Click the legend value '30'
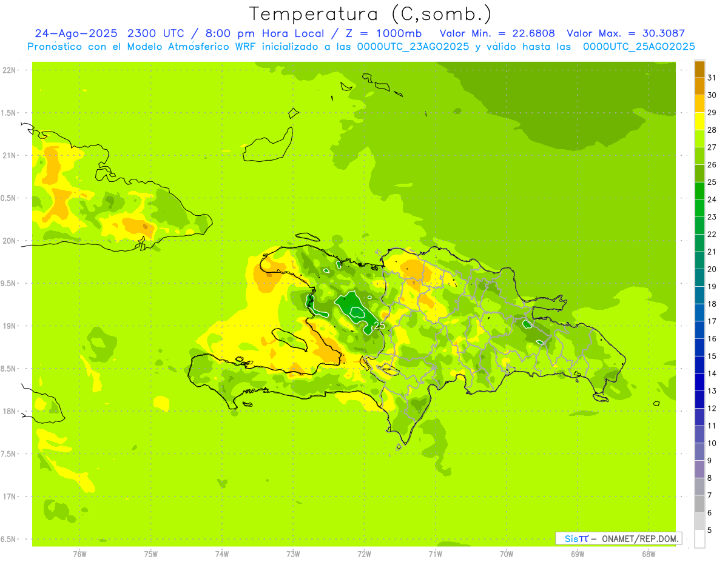The width and height of the screenshot is (728, 562). 712,95
